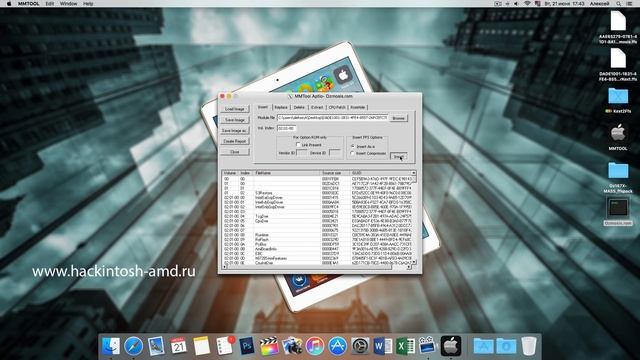
Task: Click Wi-Fi status icon in menu bar
Action: tap(527, 4)
